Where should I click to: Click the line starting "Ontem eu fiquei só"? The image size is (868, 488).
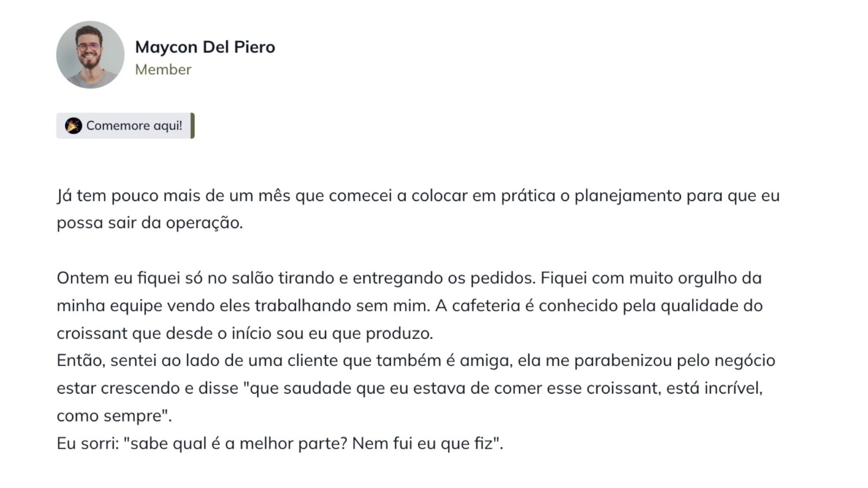coord(409,278)
